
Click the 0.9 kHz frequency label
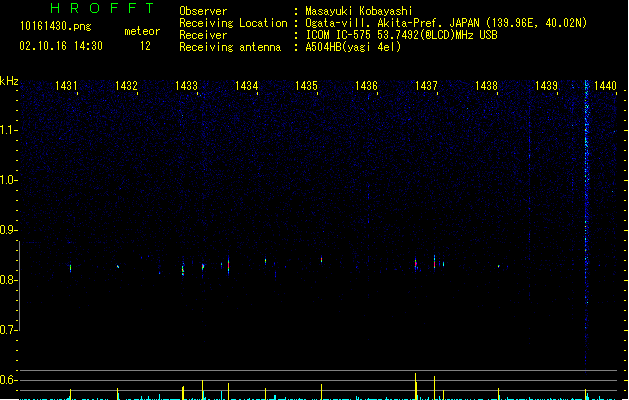[8, 230]
